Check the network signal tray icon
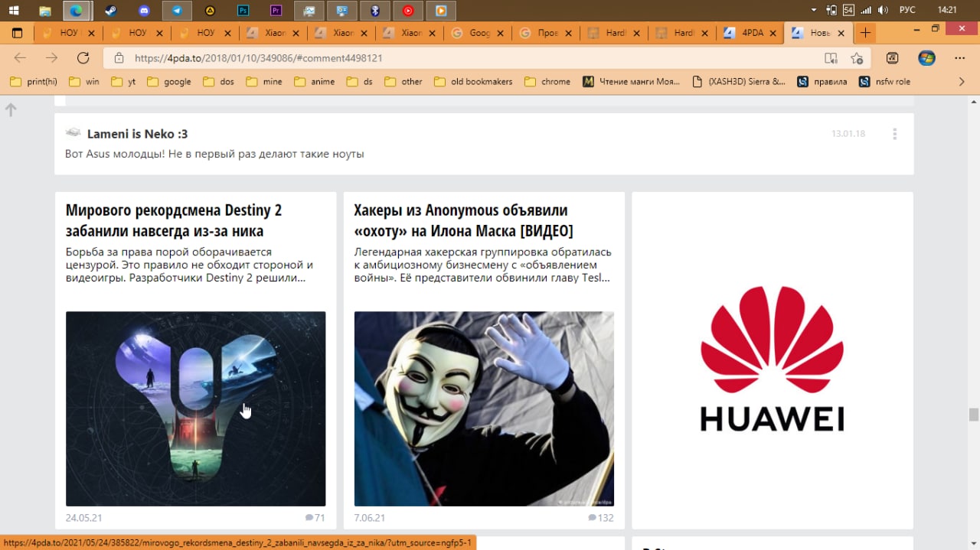This screenshot has height=550, width=980. (866, 10)
